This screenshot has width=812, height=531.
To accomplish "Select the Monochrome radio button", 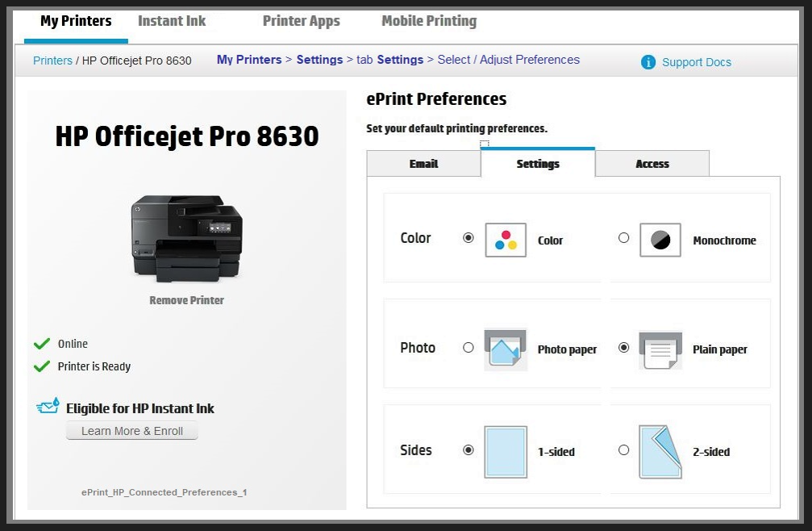I will 623,238.
